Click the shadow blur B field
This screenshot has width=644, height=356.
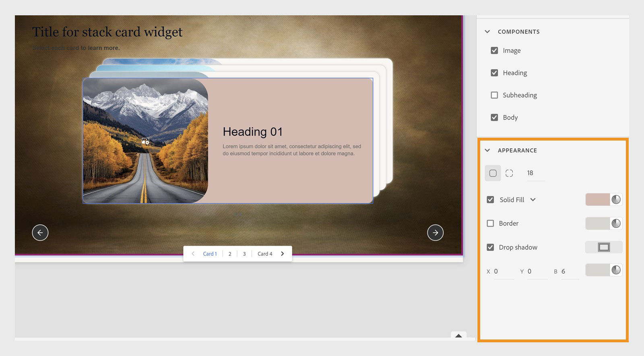570,271
